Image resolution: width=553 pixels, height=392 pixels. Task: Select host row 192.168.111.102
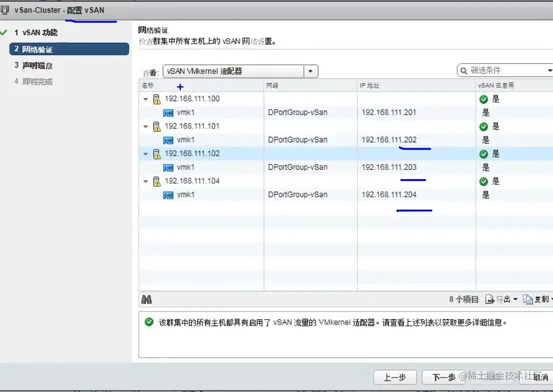(x=346, y=154)
